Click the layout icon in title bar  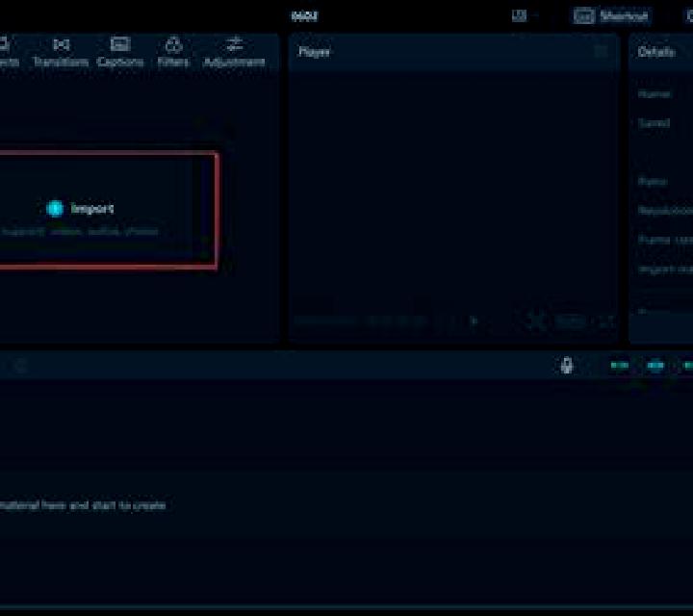coord(519,16)
